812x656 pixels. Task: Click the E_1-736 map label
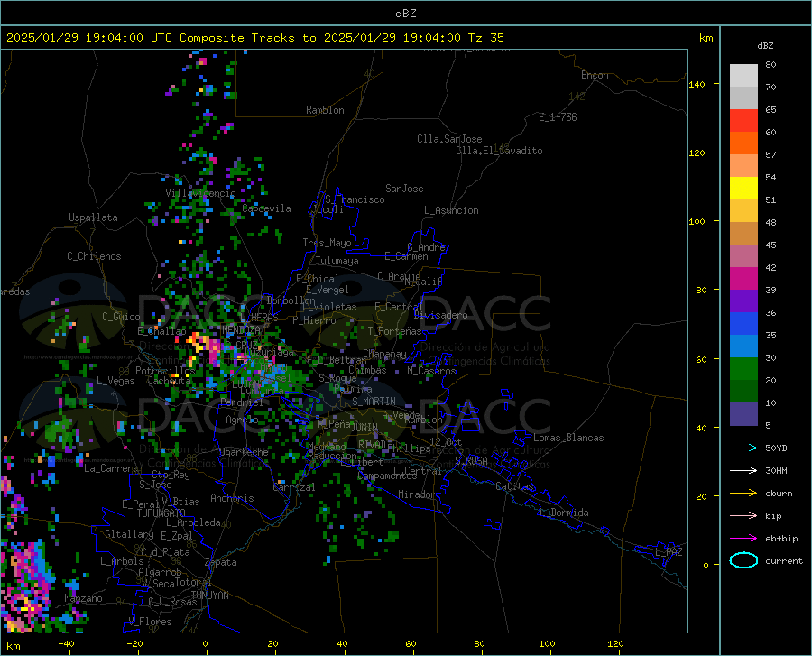(558, 117)
